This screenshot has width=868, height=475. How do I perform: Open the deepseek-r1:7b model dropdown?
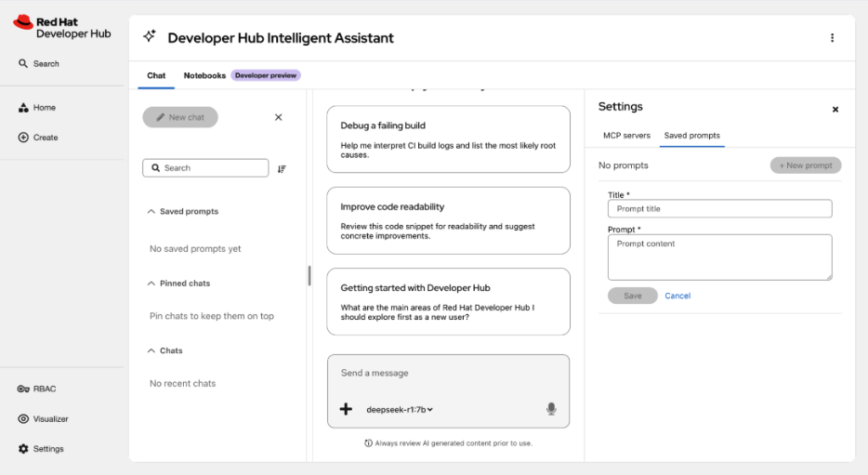[399, 410]
